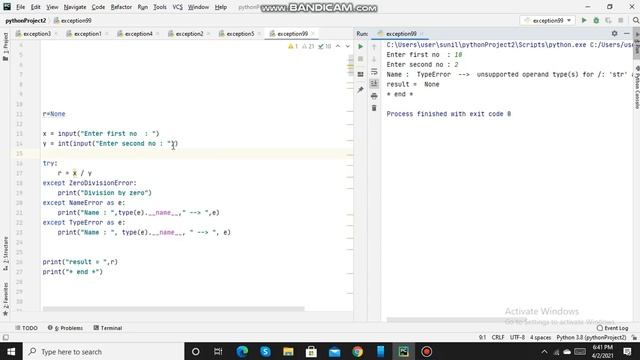Hide the Run tool window
Screen dimensions: 640x360
(x=627, y=33)
